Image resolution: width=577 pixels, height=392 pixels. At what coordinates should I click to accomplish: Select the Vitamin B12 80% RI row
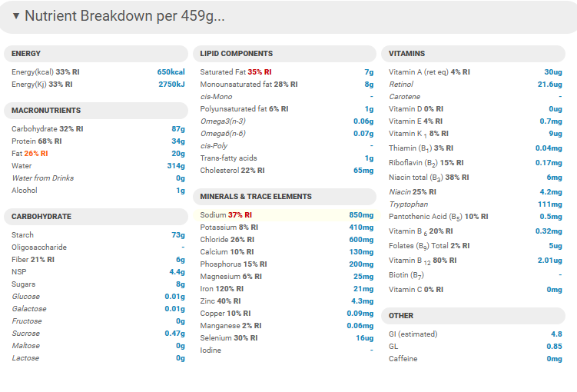(475, 261)
